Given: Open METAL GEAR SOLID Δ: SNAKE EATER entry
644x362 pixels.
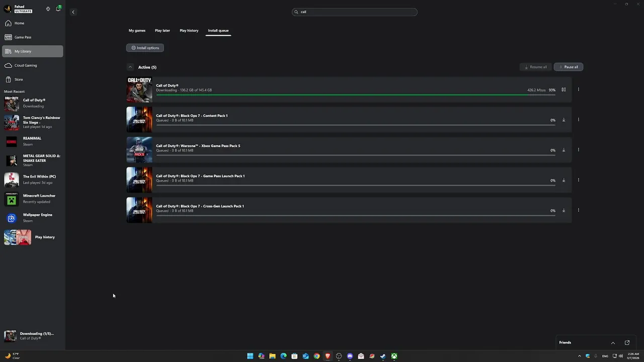Looking at the screenshot, I should coord(33,160).
